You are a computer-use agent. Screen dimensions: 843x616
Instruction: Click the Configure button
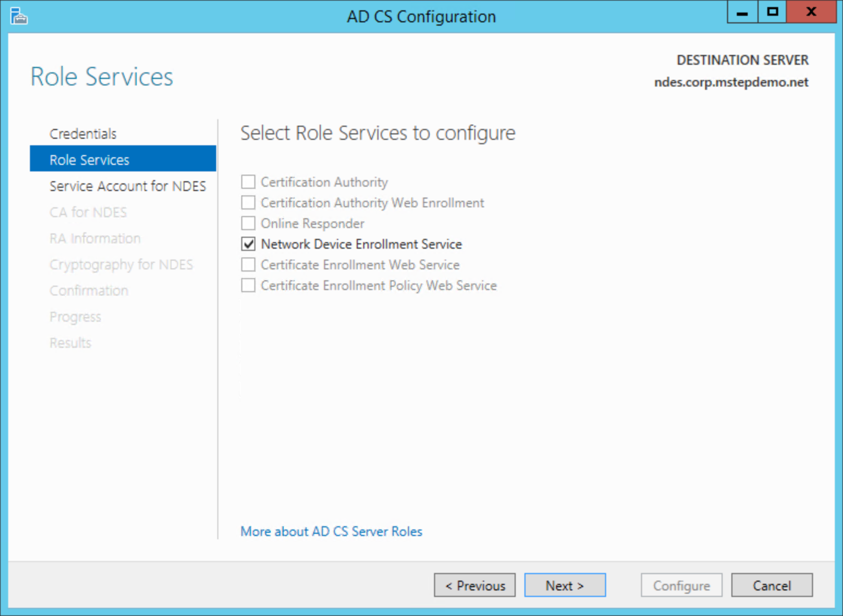tap(681, 586)
